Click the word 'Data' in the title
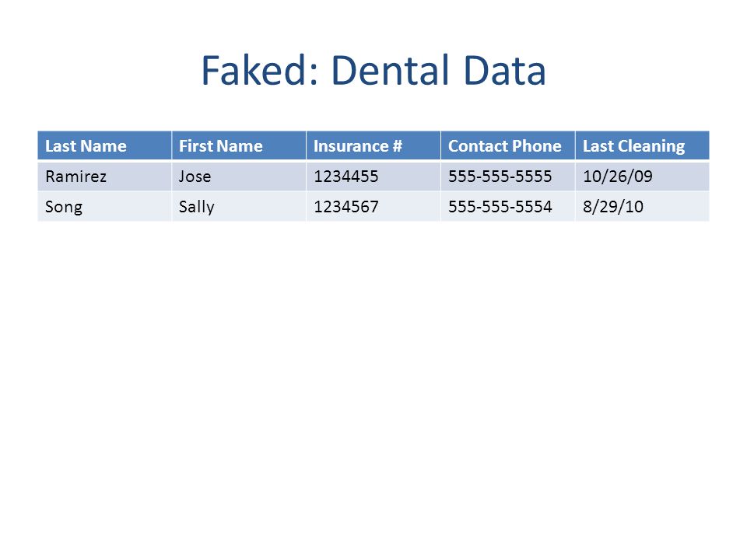747x560 pixels. (504, 71)
